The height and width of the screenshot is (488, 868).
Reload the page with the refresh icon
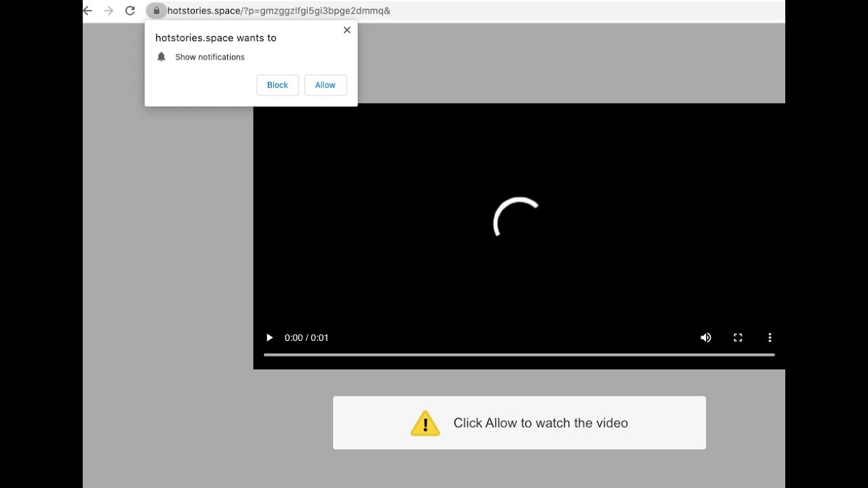point(130,11)
